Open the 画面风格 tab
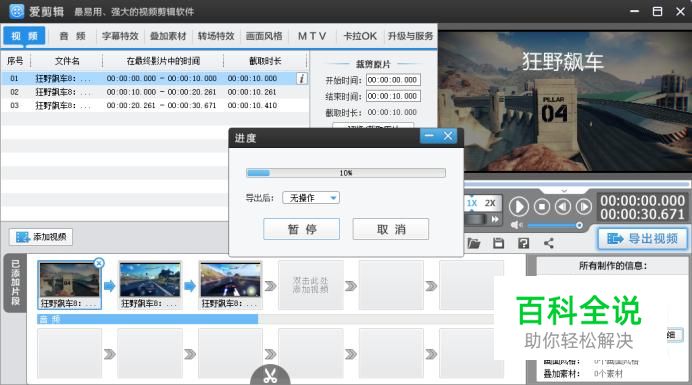This screenshot has width=692, height=385. [264, 36]
